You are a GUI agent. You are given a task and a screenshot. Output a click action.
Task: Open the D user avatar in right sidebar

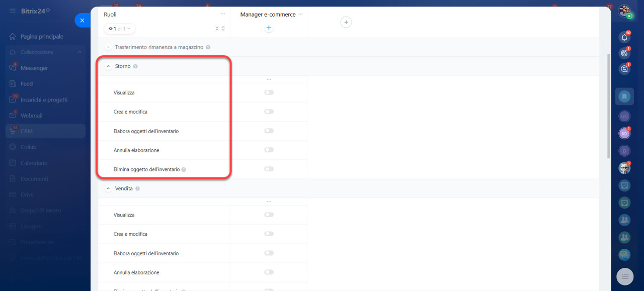624,150
